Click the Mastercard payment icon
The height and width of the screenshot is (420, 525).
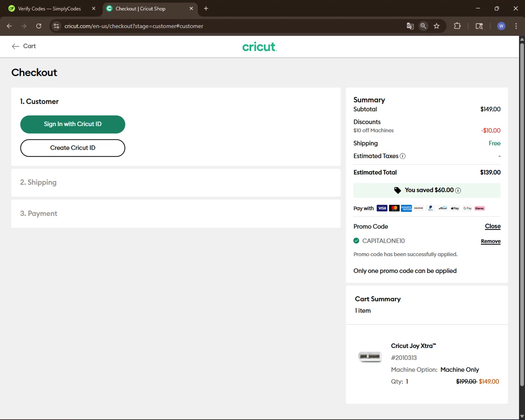point(394,208)
